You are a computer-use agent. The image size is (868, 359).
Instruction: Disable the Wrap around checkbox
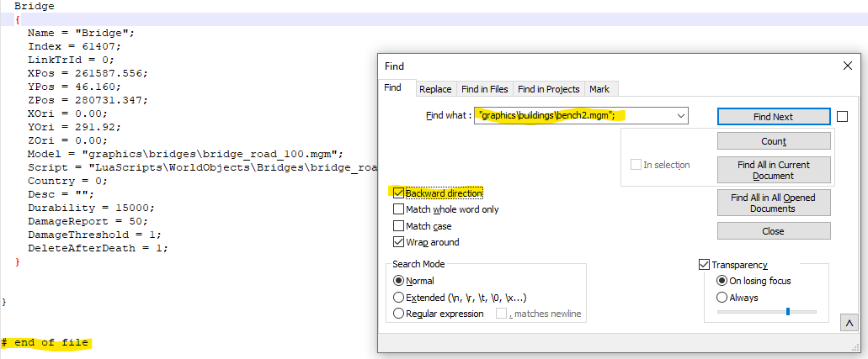[398, 242]
